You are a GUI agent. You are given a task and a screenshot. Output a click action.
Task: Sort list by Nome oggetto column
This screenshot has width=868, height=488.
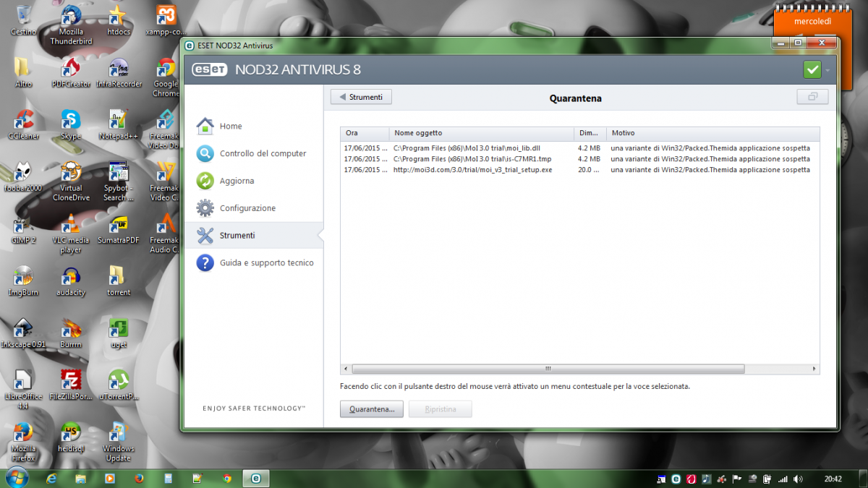(x=481, y=133)
